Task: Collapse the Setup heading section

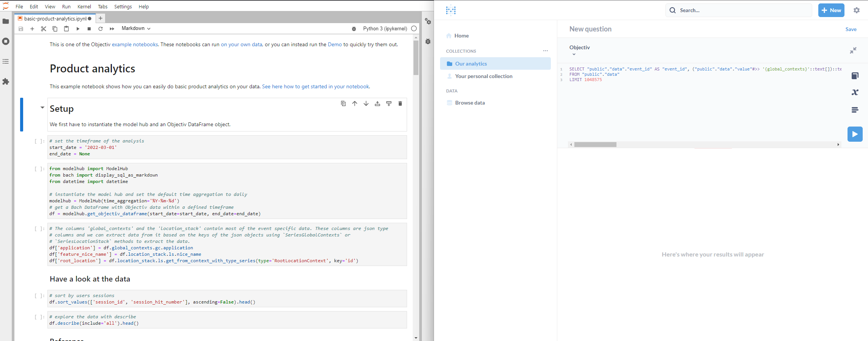Action: [42, 108]
